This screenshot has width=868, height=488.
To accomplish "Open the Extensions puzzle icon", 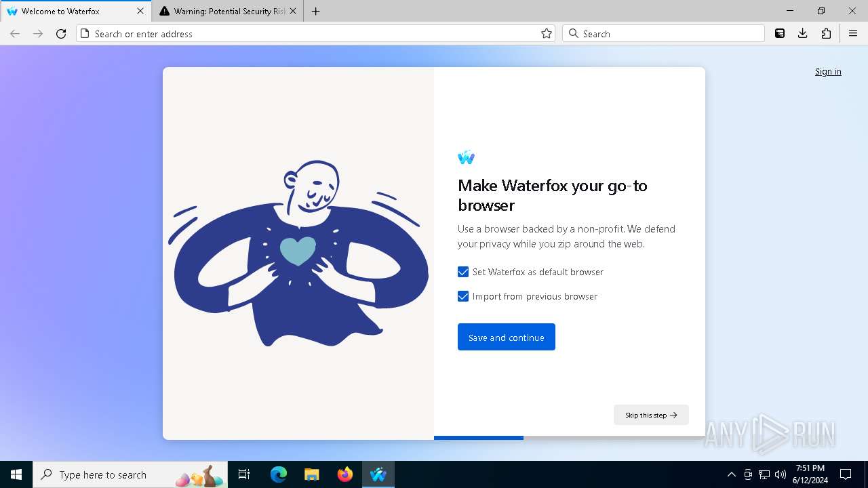I will click(826, 34).
